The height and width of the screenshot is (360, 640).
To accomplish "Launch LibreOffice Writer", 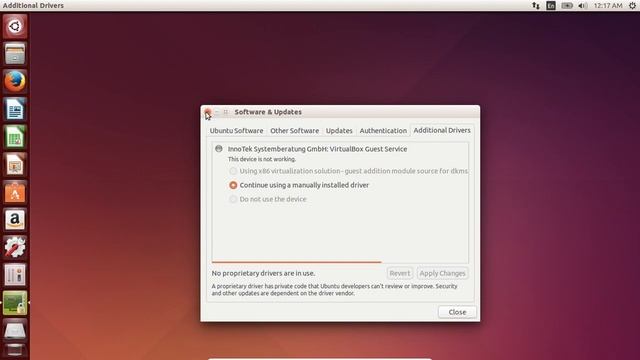I will 15,109.
